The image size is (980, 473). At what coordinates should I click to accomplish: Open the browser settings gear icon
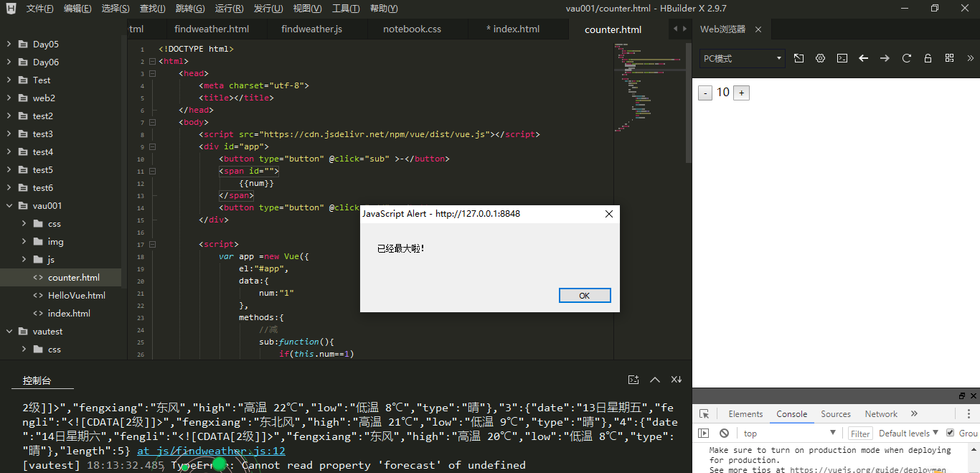point(820,58)
